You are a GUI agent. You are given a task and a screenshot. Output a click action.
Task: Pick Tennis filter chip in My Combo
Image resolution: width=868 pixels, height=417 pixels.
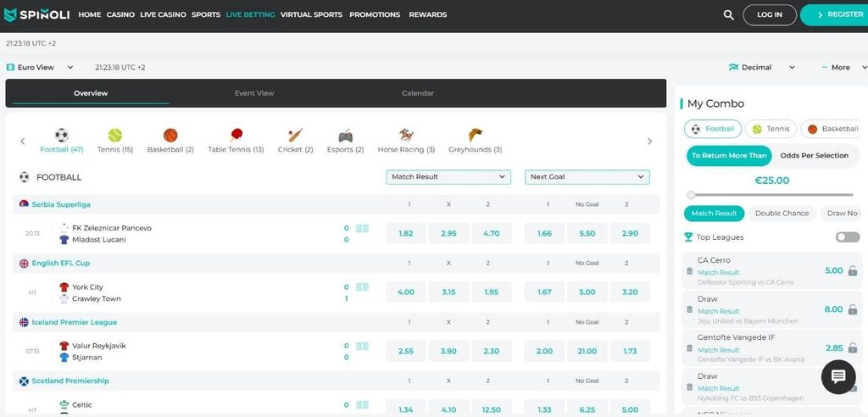(771, 129)
